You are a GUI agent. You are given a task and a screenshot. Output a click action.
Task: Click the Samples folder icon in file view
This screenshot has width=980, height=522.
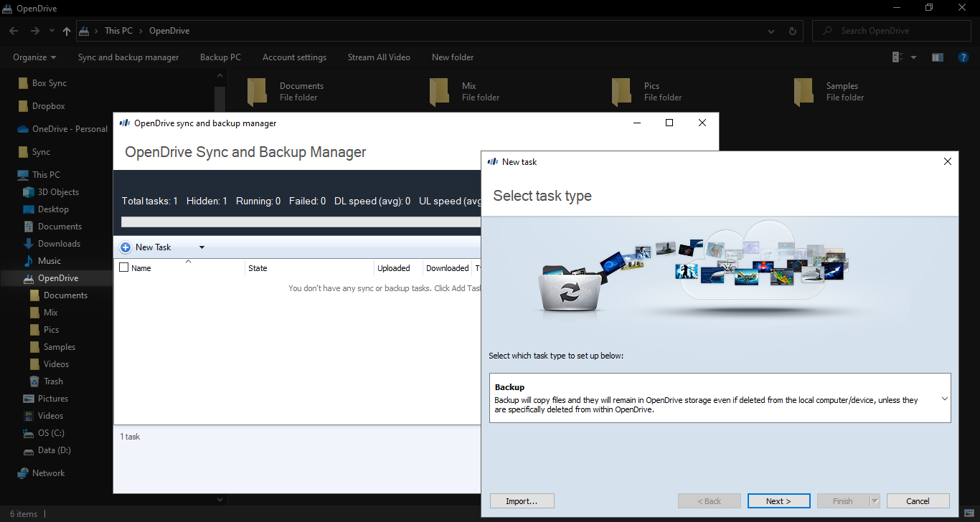[x=804, y=92]
